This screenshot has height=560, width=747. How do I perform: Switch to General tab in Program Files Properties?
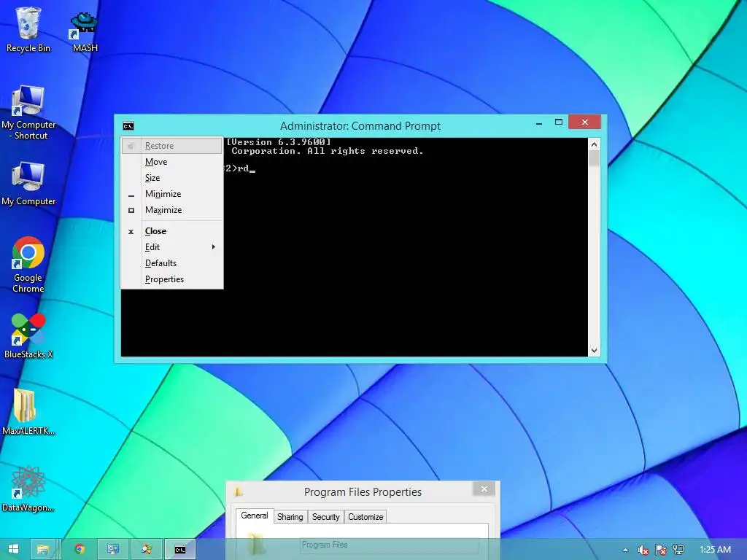click(255, 516)
